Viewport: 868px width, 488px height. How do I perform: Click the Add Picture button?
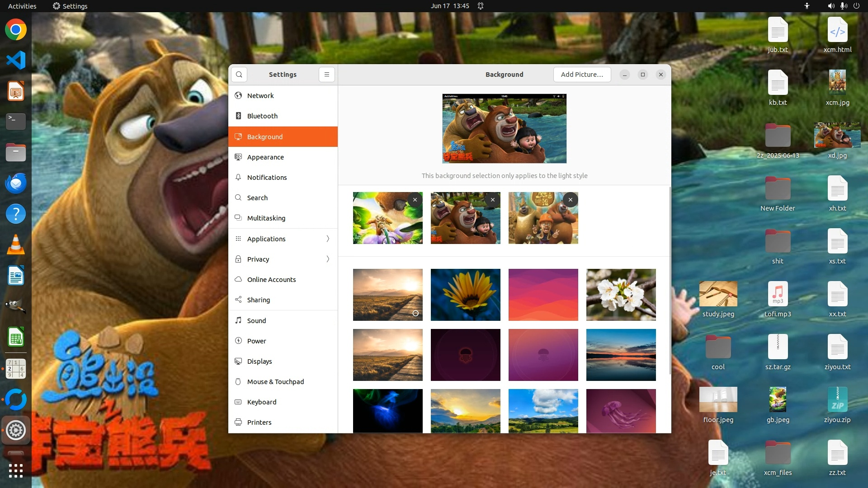(582, 75)
